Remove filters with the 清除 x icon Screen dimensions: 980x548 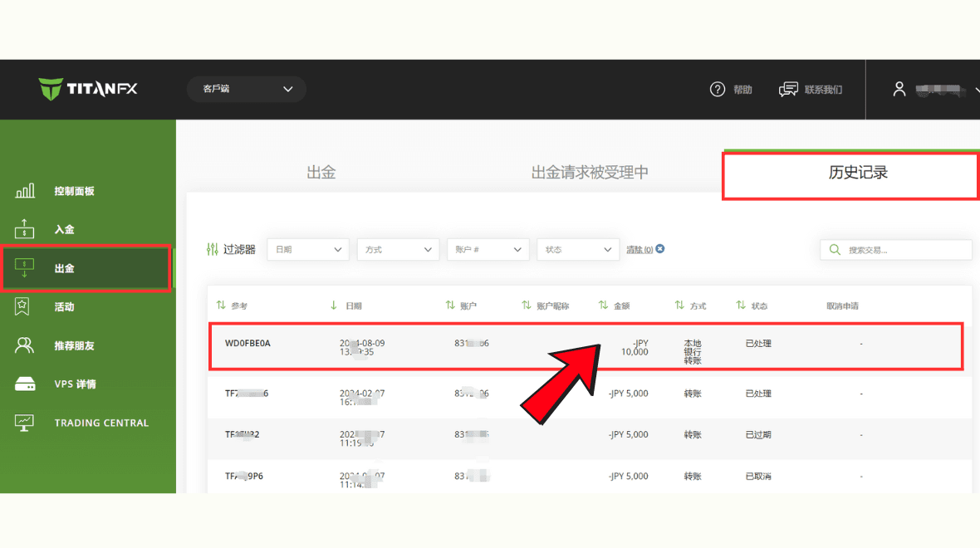(x=660, y=249)
